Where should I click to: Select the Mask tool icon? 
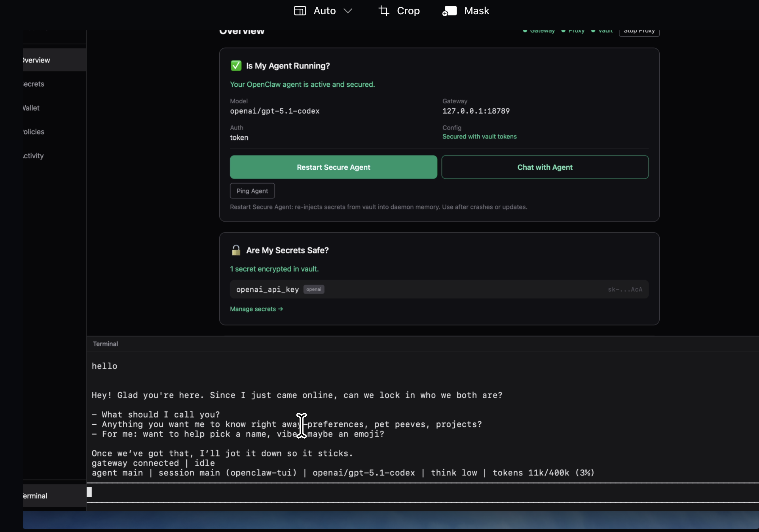[450, 11]
